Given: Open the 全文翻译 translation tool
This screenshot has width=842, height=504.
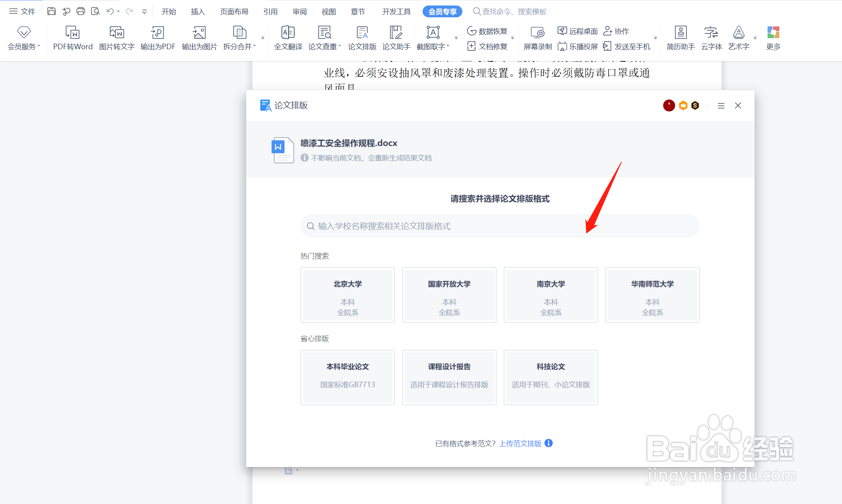Looking at the screenshot, I should (288, 38).
